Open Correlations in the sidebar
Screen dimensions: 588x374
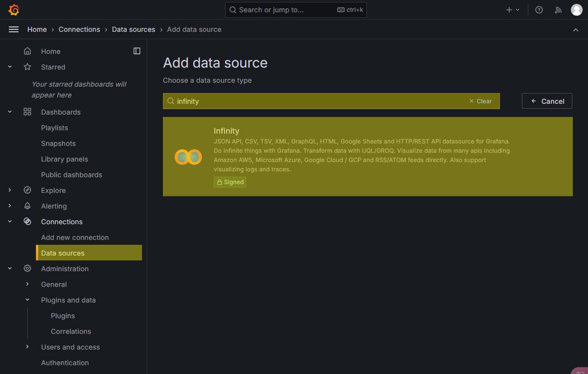(71, 331)
